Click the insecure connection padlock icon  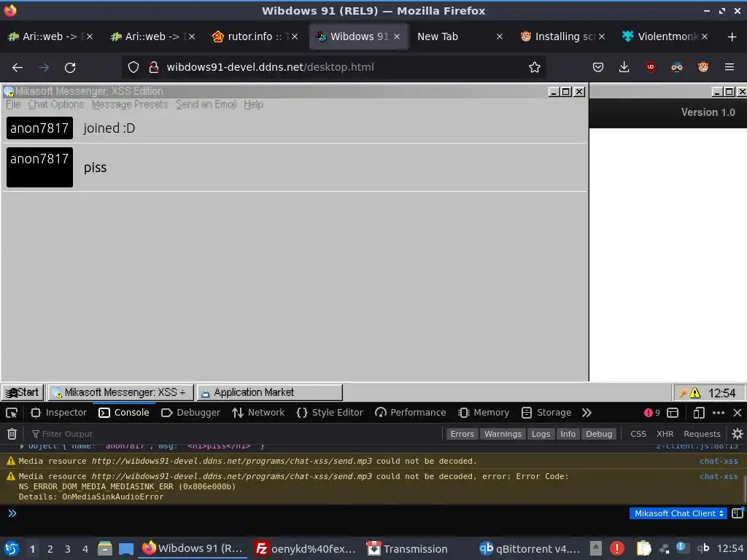pos(153,68)
